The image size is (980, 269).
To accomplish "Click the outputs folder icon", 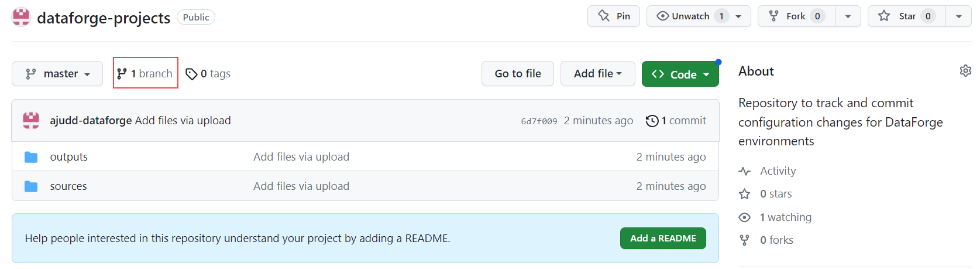I will pyautogui.click(x=31, y=157).
